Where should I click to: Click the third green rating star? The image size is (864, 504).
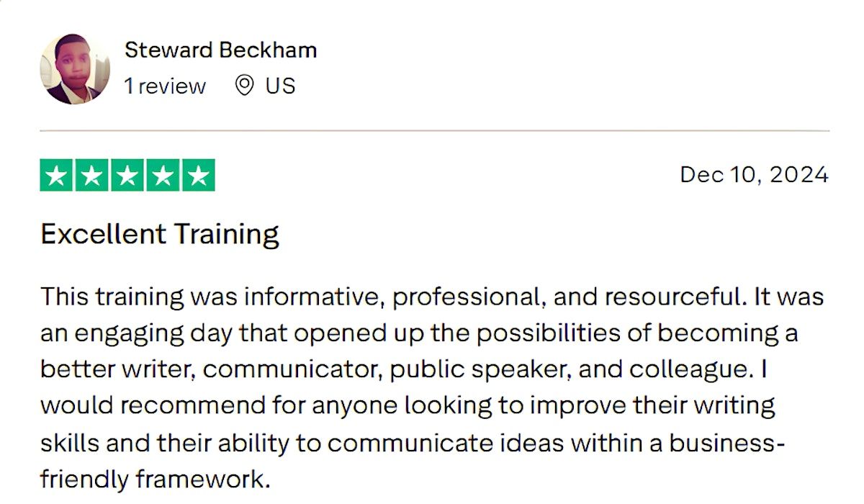pyautogui.click(x=127, y=175)
